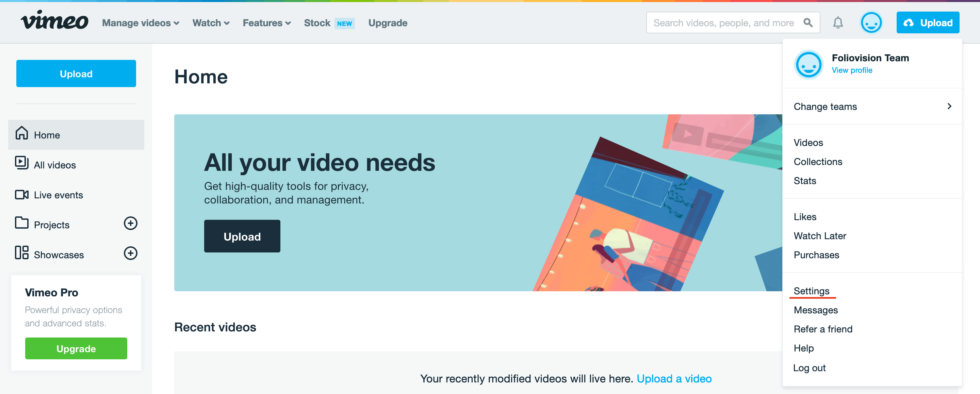
Task: Click the Foliovision Team name
Action: pyautogui.click(x=870, y=58)
